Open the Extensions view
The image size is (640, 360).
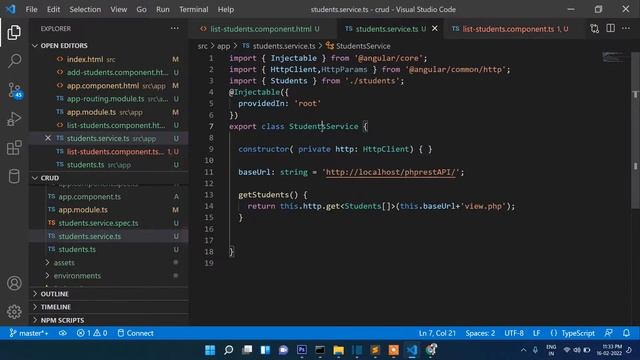pyautogui.click(x=14, y=148)
